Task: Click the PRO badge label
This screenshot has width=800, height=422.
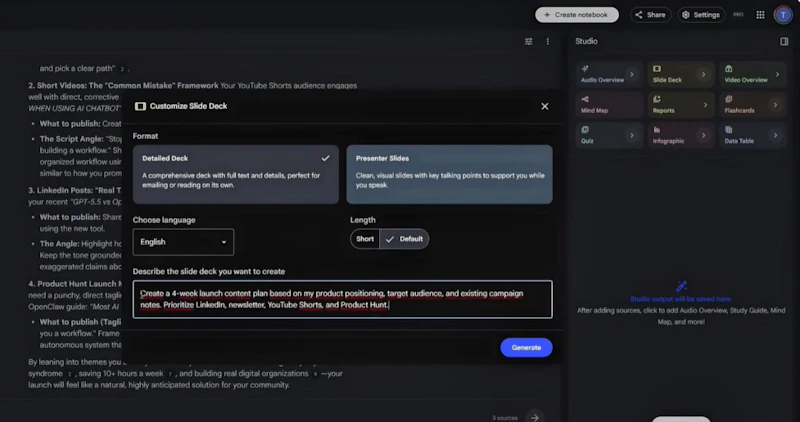Action: coord(738,15)
